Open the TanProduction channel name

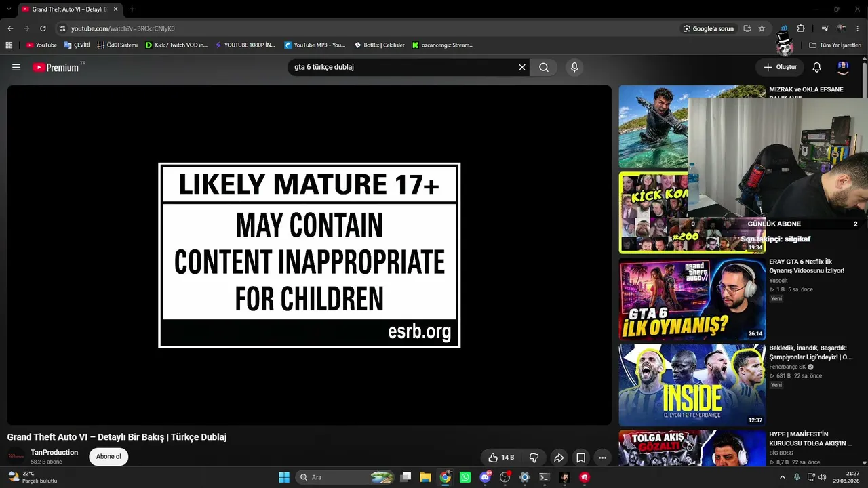[x=54, y=453]
